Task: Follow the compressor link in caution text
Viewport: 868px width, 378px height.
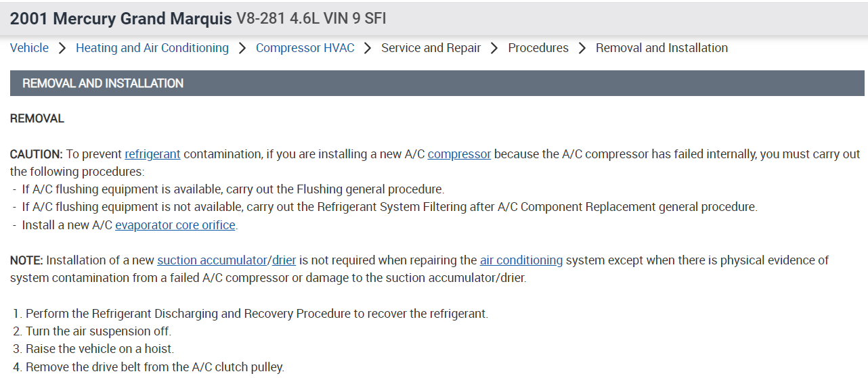Action: (x=459, y=154)
